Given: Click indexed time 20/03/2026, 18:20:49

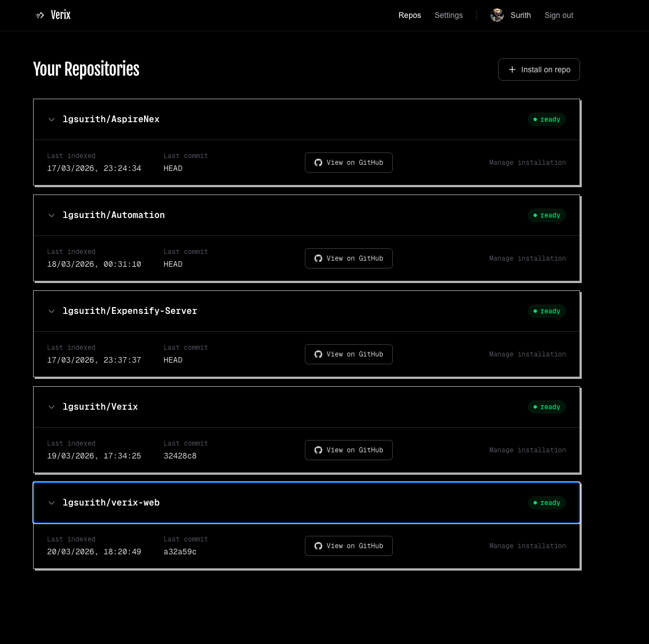Looking at the screenshot, I should point(94,552).
